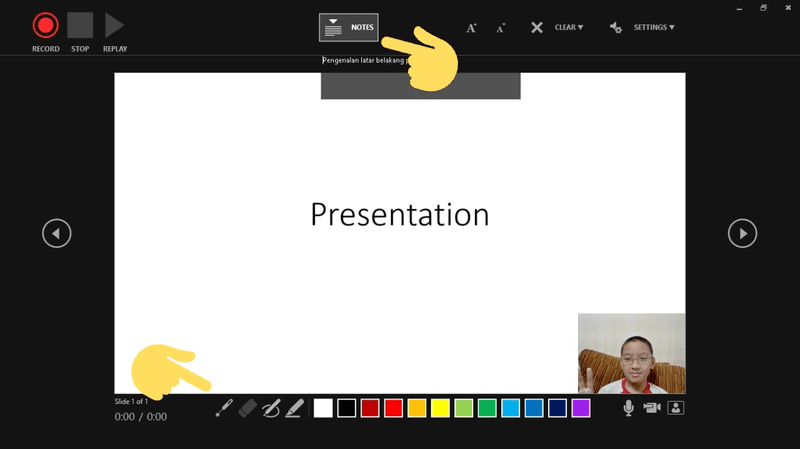The image size is (800, 449).
Task: Turn off the camera
Action: click(x=652, y=408)
